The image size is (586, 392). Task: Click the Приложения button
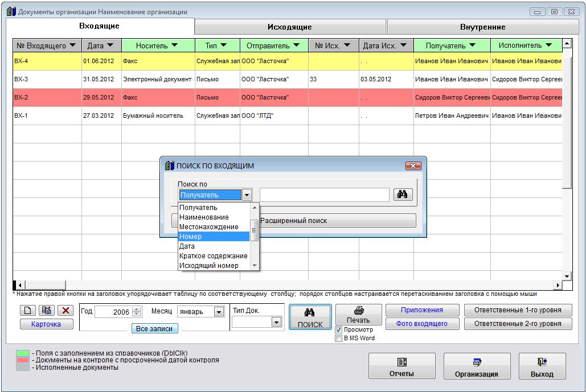click(x=421, y=310)
